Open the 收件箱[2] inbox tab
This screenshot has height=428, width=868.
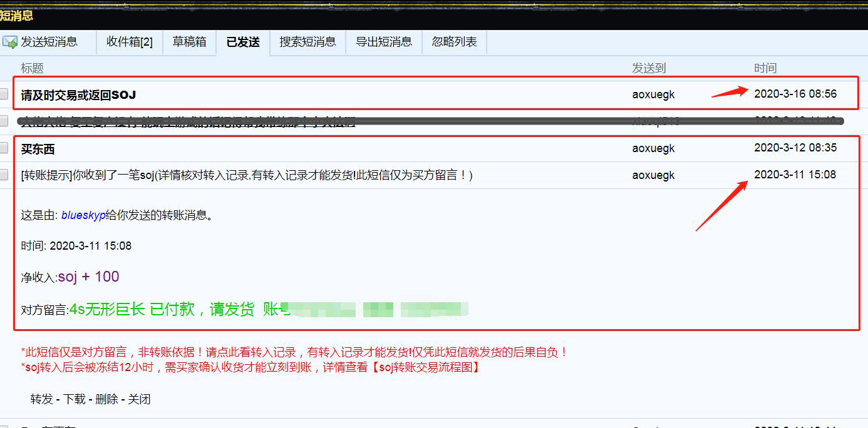pos(130,42)
